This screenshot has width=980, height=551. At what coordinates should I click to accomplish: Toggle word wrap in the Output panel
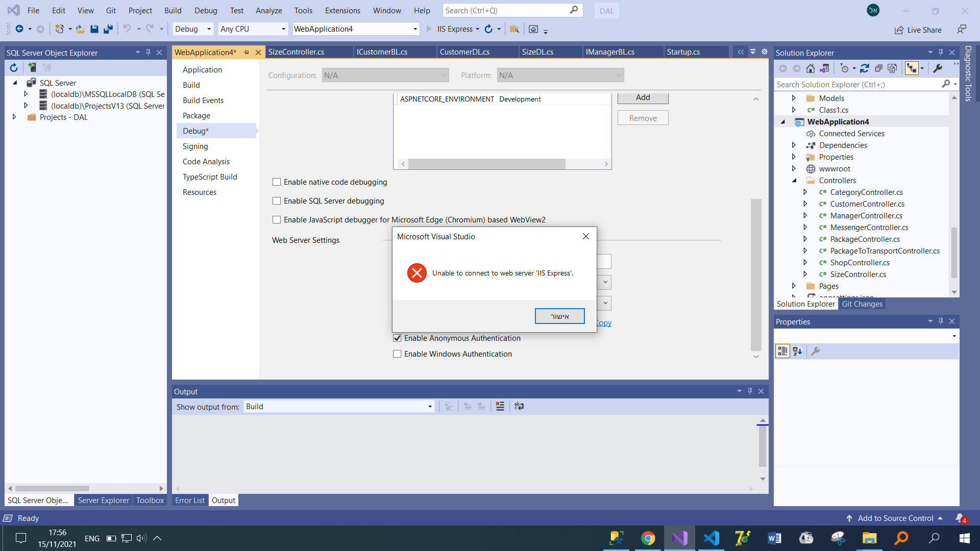coord(519,407)
